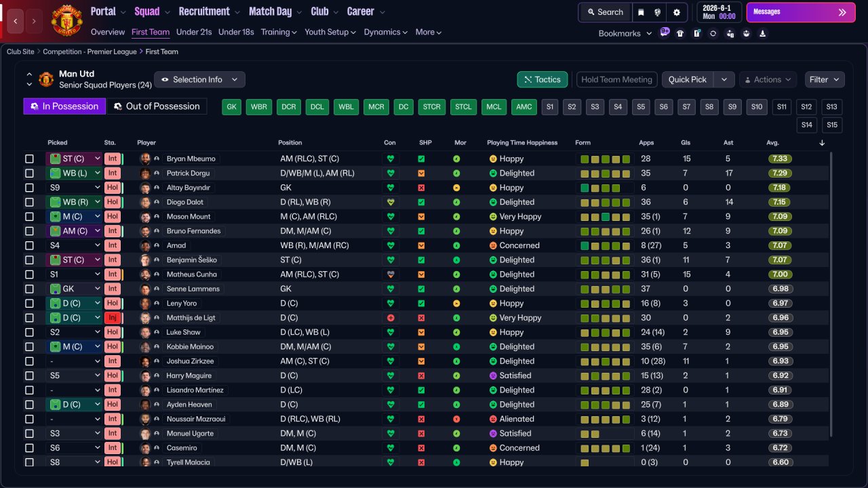The width and height of the screenshot is (868, 488).
Task: Click Diogo Dalot's yellow condition heart icon
Action: pos(391,202)
